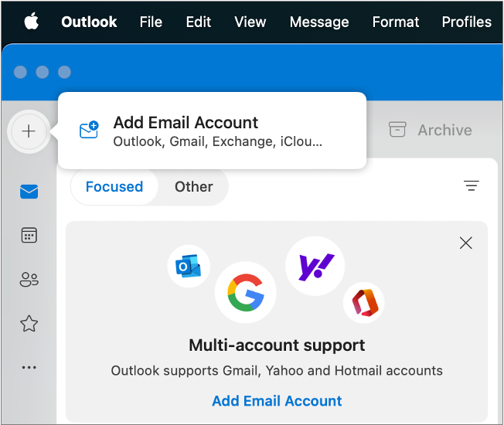Open Favorites star in sidebar
Viewport: 504px width, 425px height.
[29, 323]
